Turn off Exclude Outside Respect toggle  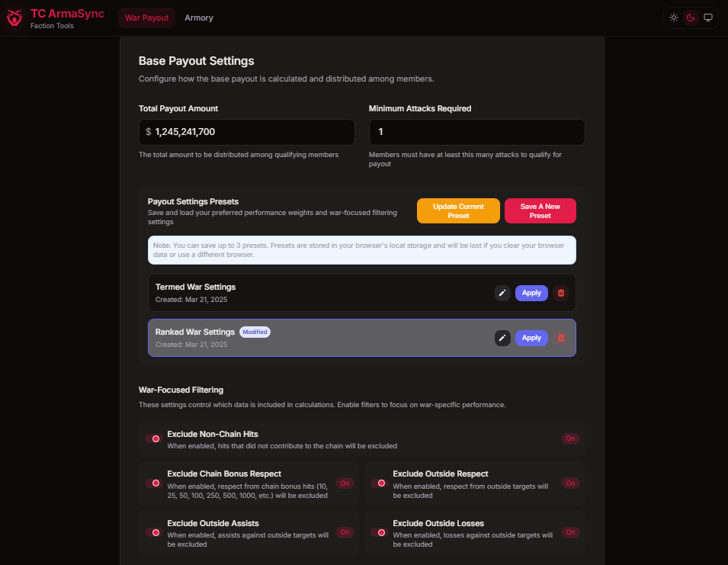coord(379,483)
